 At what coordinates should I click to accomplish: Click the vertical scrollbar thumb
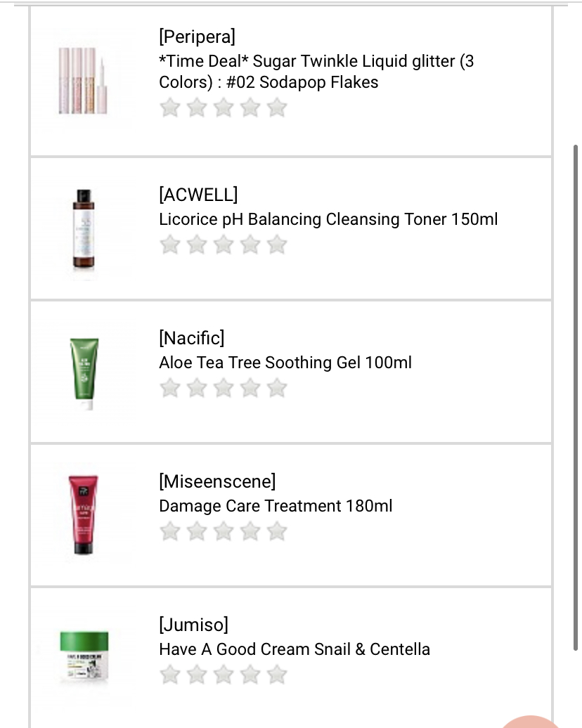576,397
